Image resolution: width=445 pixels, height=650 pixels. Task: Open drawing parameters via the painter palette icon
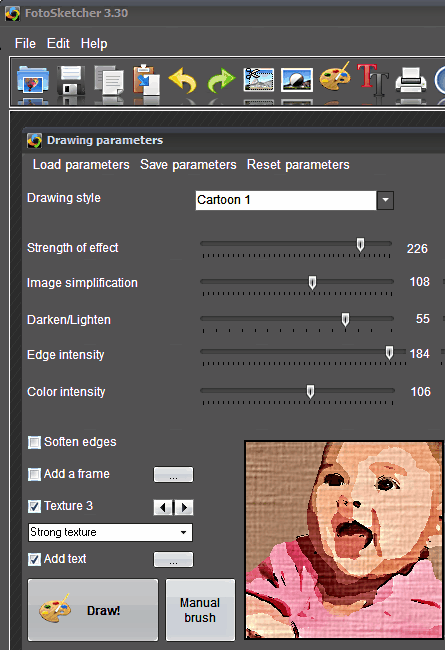335,77
